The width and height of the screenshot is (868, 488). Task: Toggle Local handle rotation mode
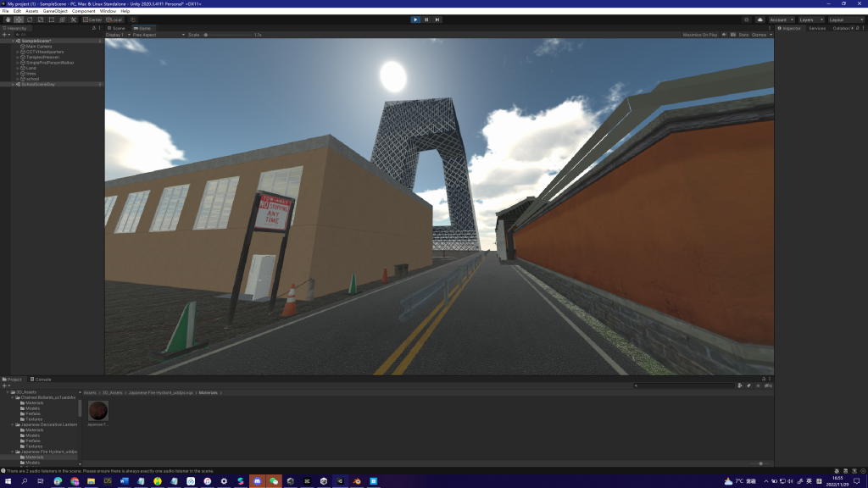[114, 19]
